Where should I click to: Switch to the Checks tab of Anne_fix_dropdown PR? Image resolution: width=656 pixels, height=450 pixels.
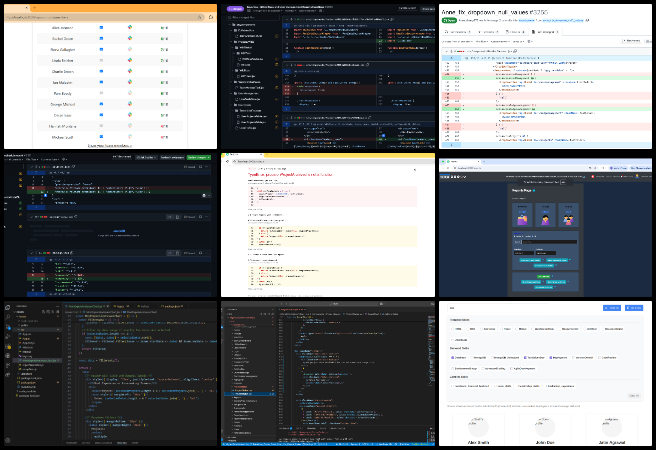tap(515, 32)
